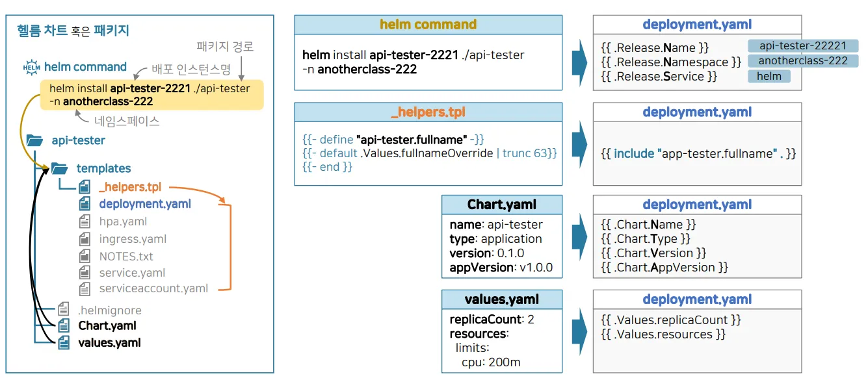
Task: Select the Chart.yaml file icon in tree
Action: pyautogui.click(x=64, y=325)
